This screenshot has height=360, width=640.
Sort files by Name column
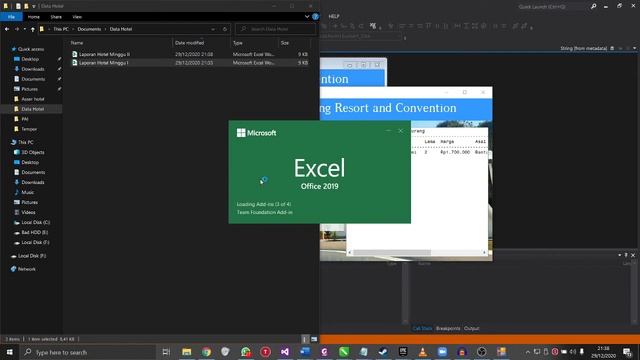click(x=77, y=42)
